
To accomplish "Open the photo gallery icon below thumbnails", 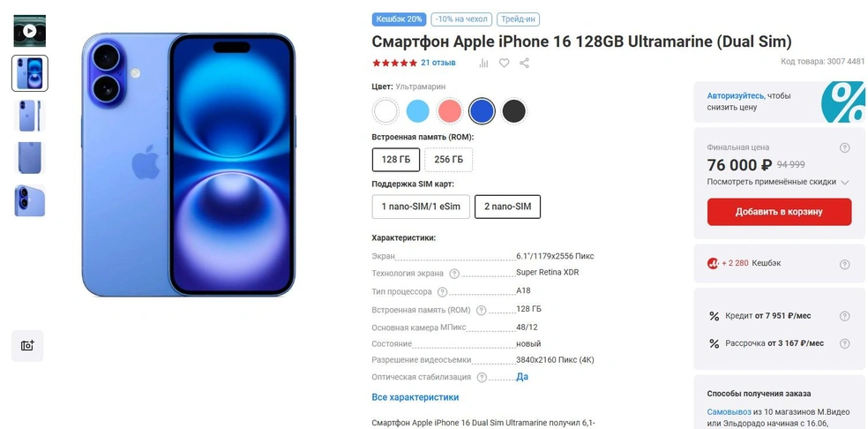I will [27, 346].
